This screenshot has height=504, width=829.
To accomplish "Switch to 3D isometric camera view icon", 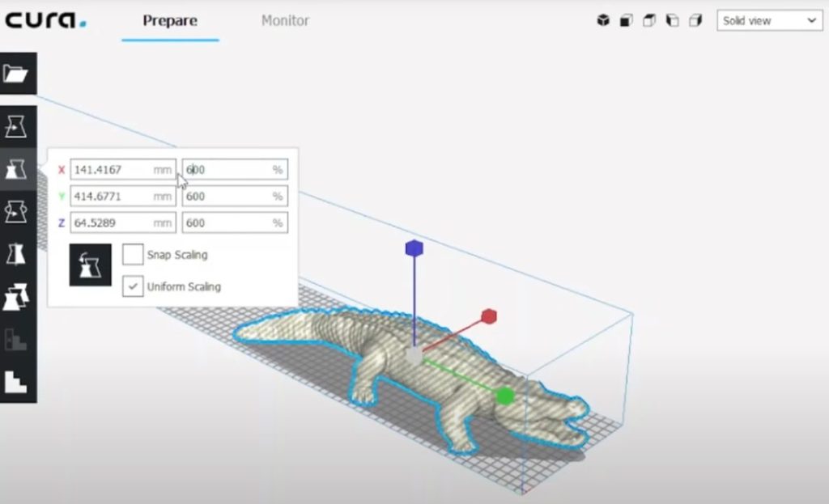I will click(603, 21).
